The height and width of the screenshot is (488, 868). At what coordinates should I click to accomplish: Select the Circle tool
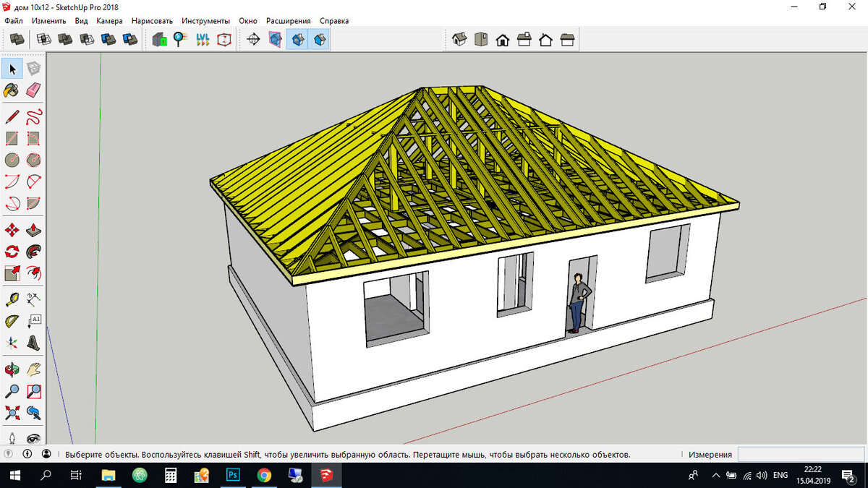point(12,160)
